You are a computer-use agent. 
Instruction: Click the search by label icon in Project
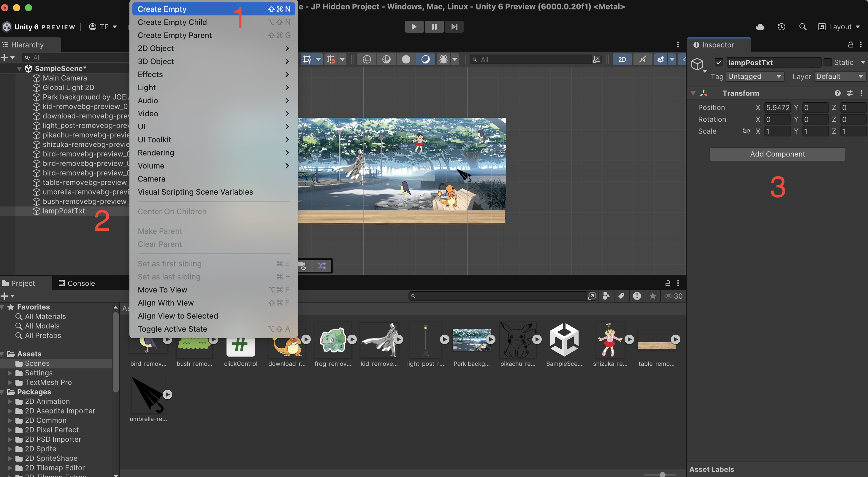coord(621,296)
